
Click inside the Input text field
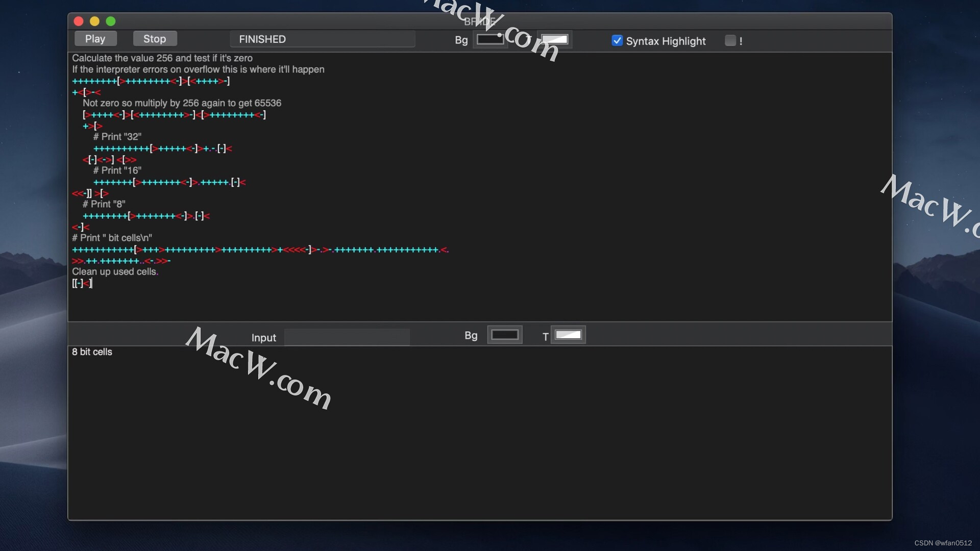347,337
